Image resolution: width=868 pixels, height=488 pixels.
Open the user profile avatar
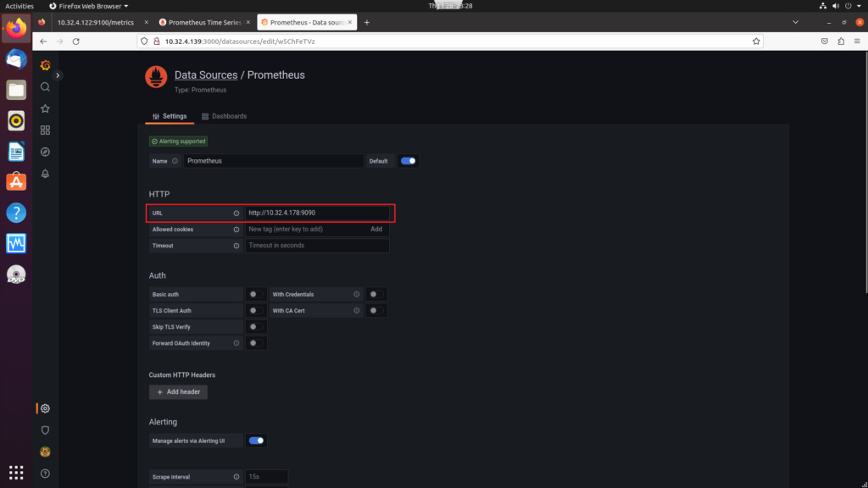point(46,452)
